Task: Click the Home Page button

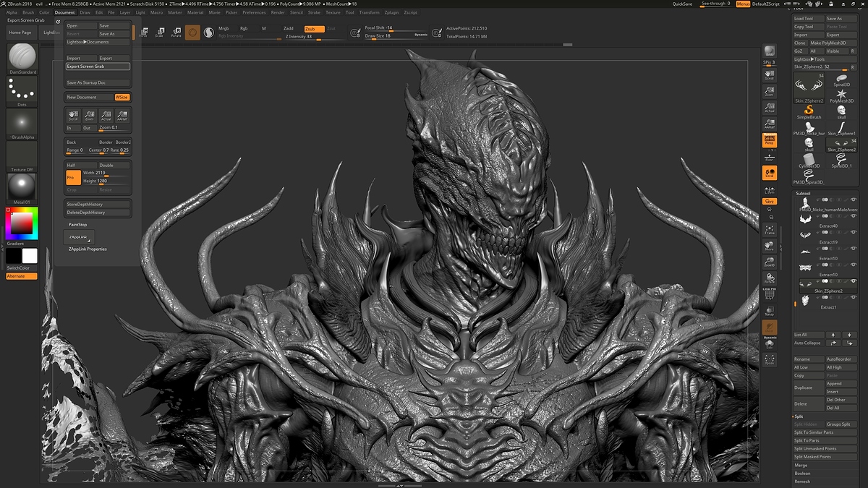Action: coord(20,33)
